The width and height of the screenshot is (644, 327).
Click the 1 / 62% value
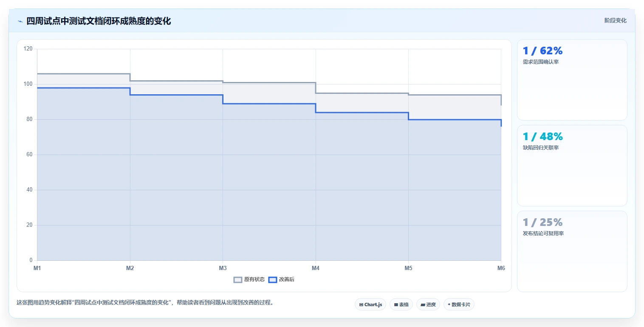[x=542, y=51]
